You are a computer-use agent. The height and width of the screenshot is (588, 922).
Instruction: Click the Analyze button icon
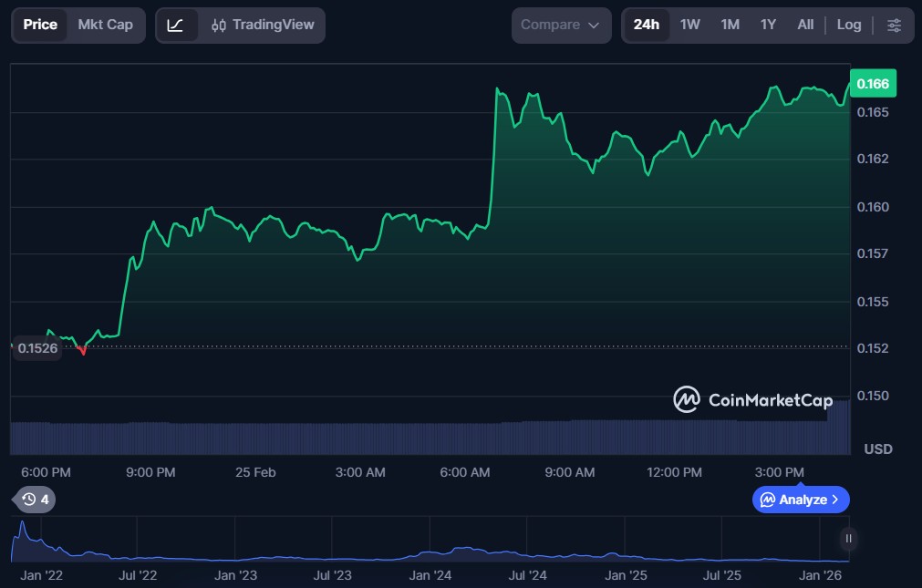coord(768,500)
